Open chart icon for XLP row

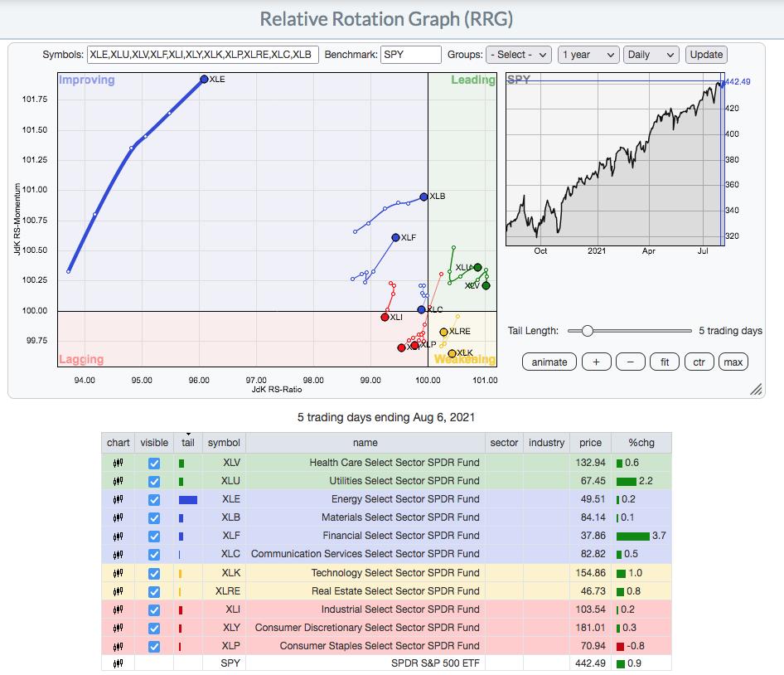(x=118, y=647)
